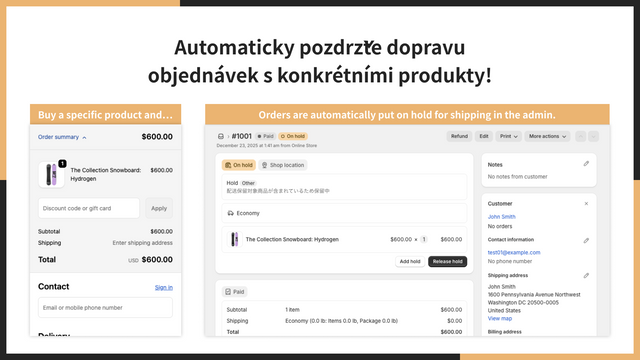Click the On hold fulfillment status badge
The width and height of the screenshot is (640, 360).
pyautogui.click(x=239, y=165)
